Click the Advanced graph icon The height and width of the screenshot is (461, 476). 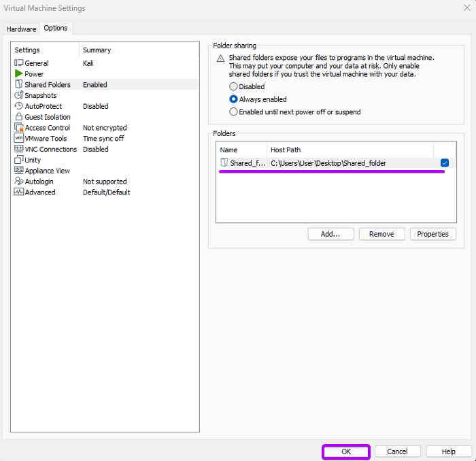pyautogui.click(x=18, y=192)
